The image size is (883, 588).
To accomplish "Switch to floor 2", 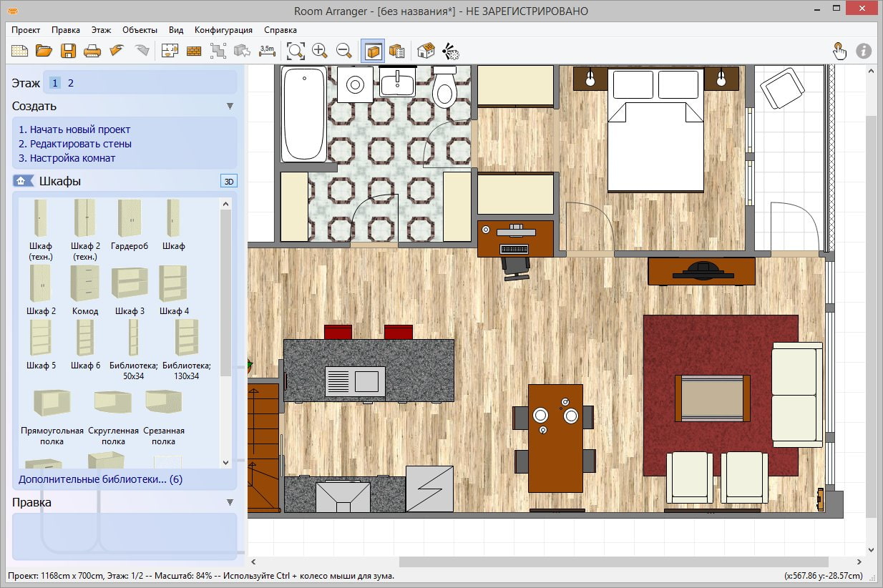I will 71,83.
